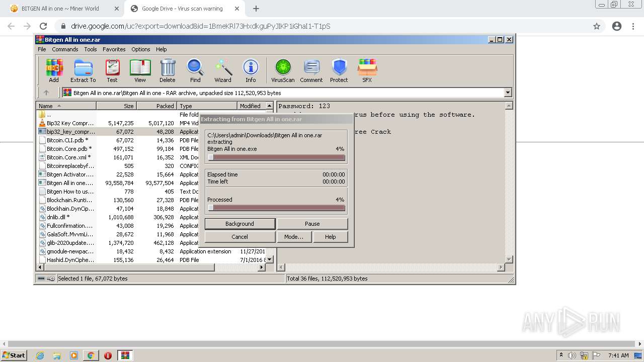The height and width of the screenshot is (362, 644).
Task: Sort the file list by Name column
Action: [66, 106]
